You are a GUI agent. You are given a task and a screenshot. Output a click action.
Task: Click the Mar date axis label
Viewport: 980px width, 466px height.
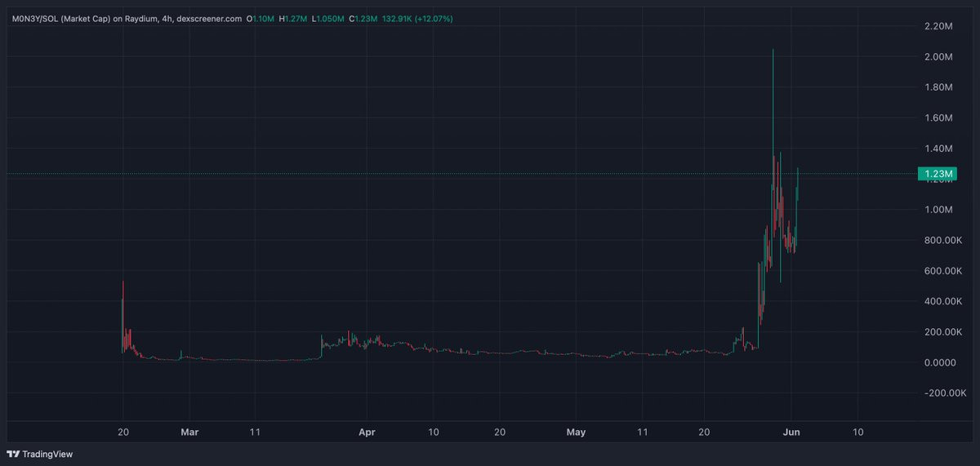pos(189,432)
